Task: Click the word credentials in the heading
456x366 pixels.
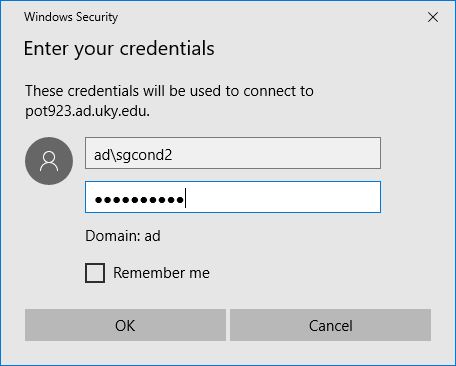Action: 167,48
